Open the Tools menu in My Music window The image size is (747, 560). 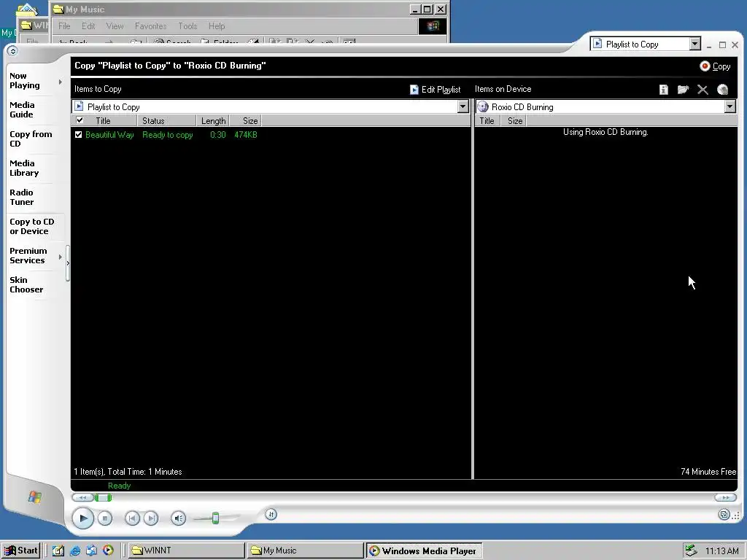coord(187,26)
